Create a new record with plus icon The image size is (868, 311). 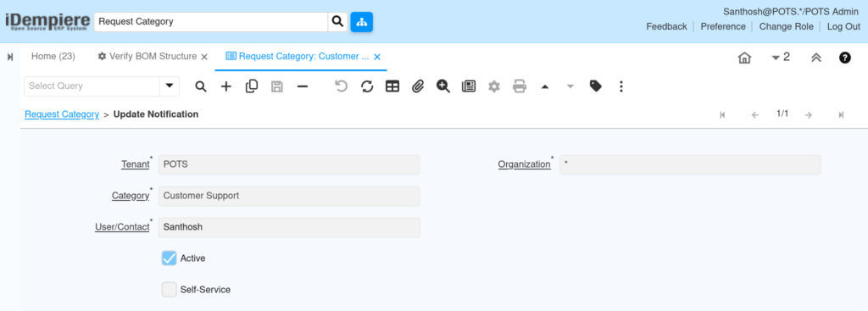tap(225, 86)
